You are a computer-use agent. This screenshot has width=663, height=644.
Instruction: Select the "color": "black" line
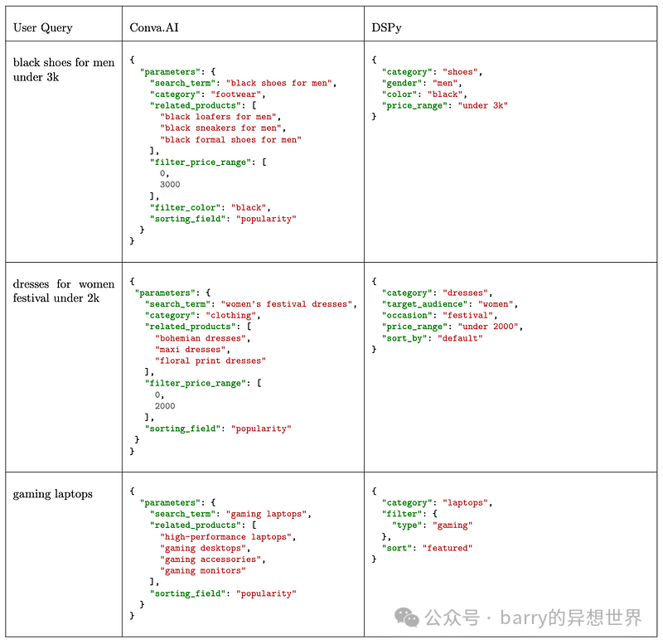coord(424,94)
